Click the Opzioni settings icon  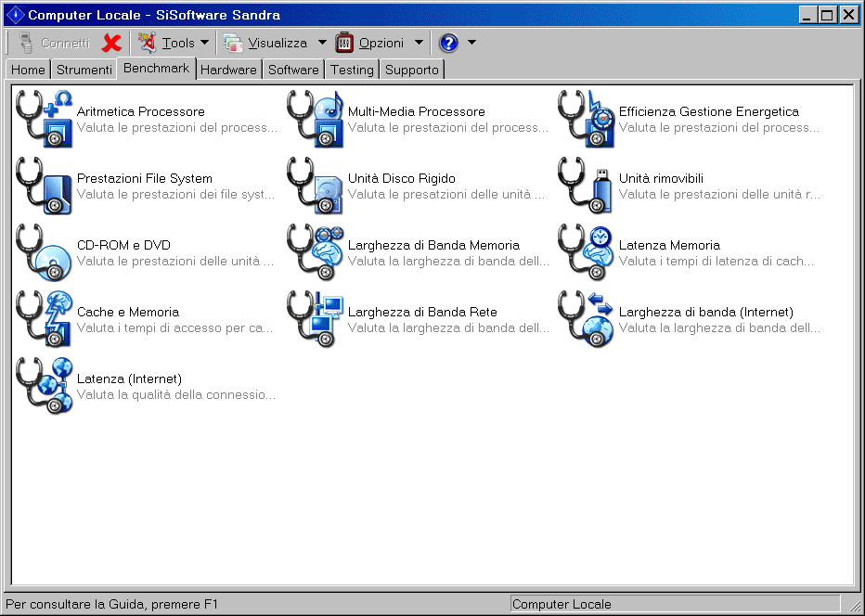click(344, 43)
